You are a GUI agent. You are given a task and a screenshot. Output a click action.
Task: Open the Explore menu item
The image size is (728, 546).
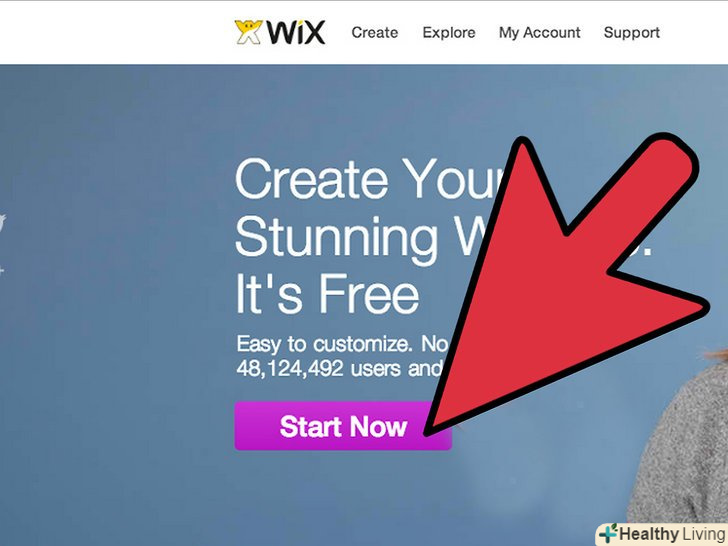point(449,32)
